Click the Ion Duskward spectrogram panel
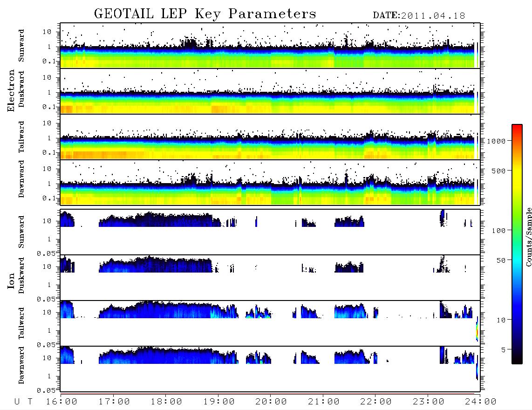Viewport: 532px width, 410px height. point(270,278)
